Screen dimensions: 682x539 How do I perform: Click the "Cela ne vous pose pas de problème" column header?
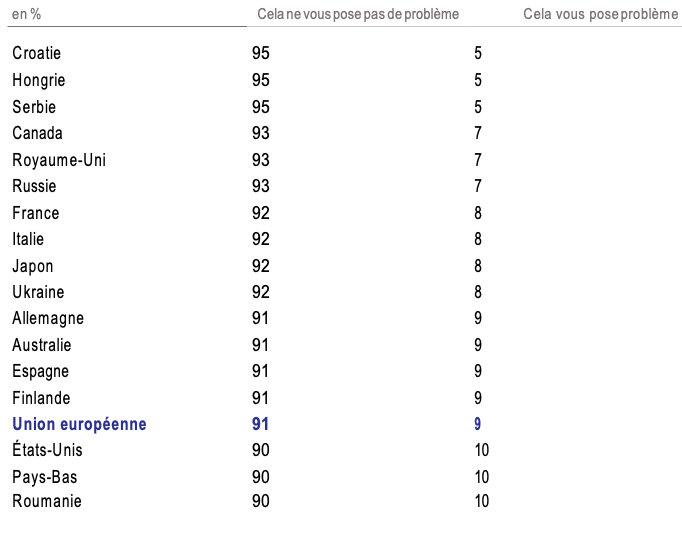pyautogui.click(x=358, y=14)
